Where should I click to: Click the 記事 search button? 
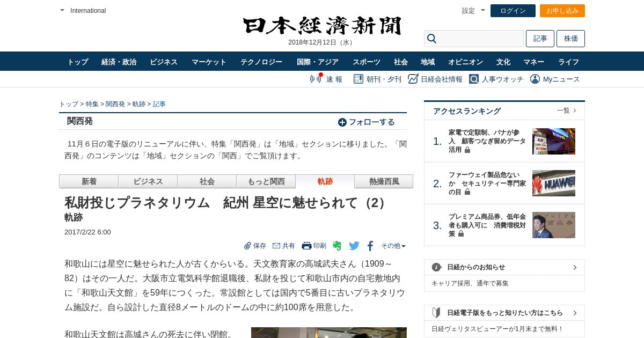click(x=540, y=39)
